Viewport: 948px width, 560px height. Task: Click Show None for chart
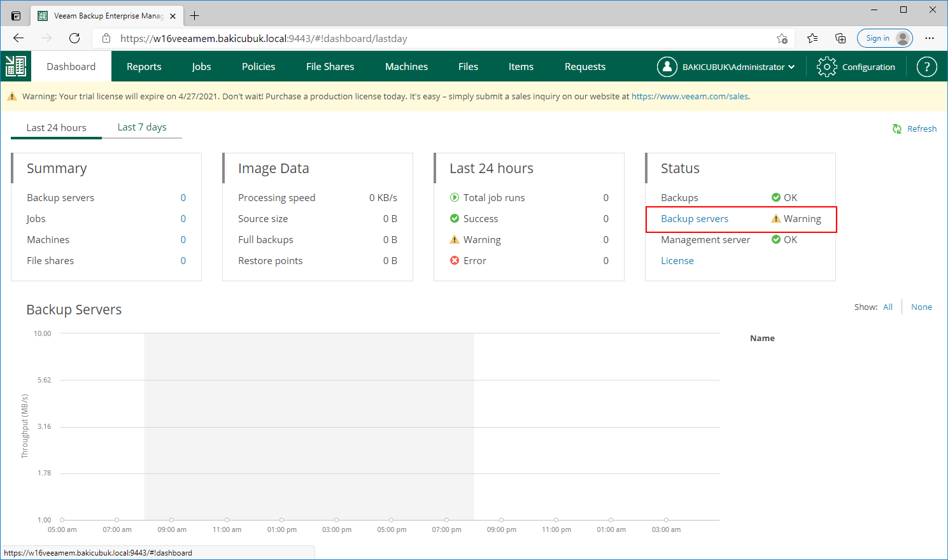click(x=921, y=307)
